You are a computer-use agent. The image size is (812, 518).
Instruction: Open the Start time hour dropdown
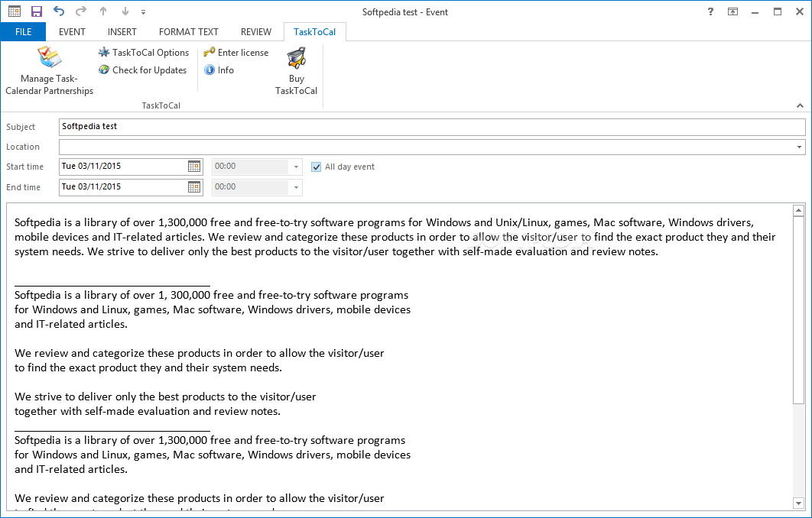(296, 167)
